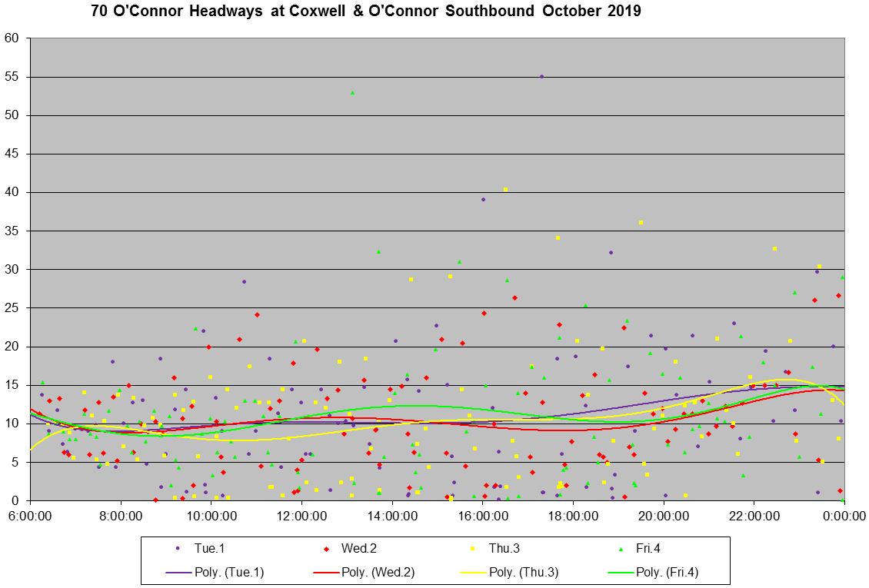Select the yellow data point near 40 minutes

[505, 189]
